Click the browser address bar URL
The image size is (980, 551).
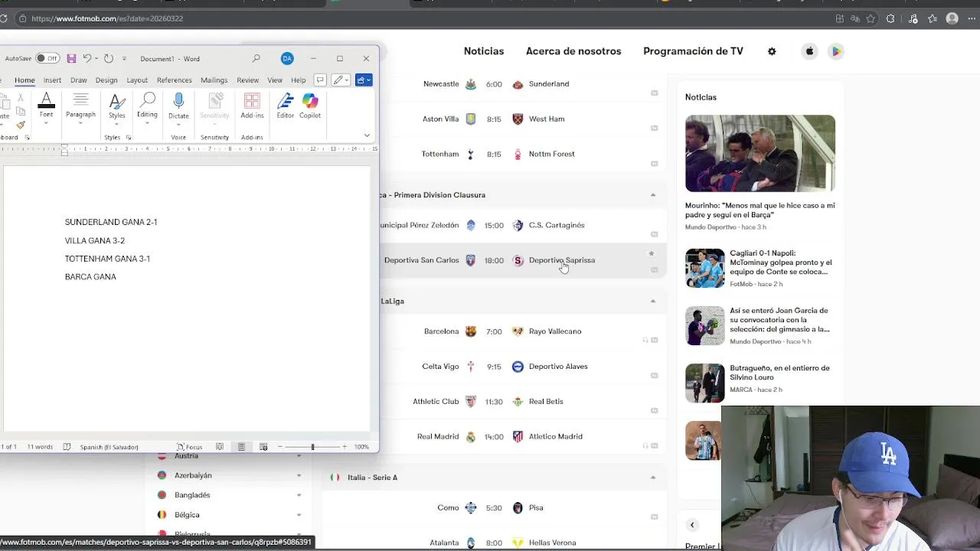pyautogui.click(x=107, y=18)
